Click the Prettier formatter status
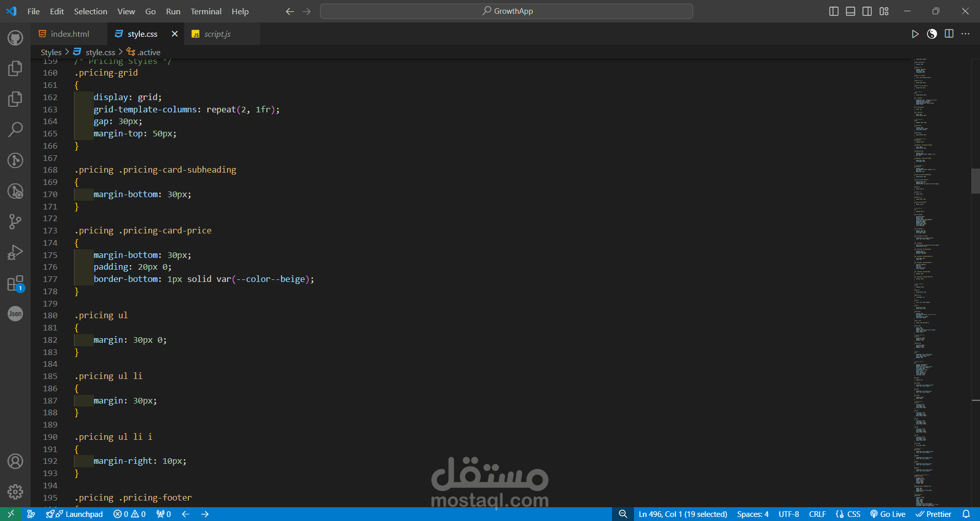Viewport: 980px width, 521px height. pyautogui.click(x=934, y=514)
